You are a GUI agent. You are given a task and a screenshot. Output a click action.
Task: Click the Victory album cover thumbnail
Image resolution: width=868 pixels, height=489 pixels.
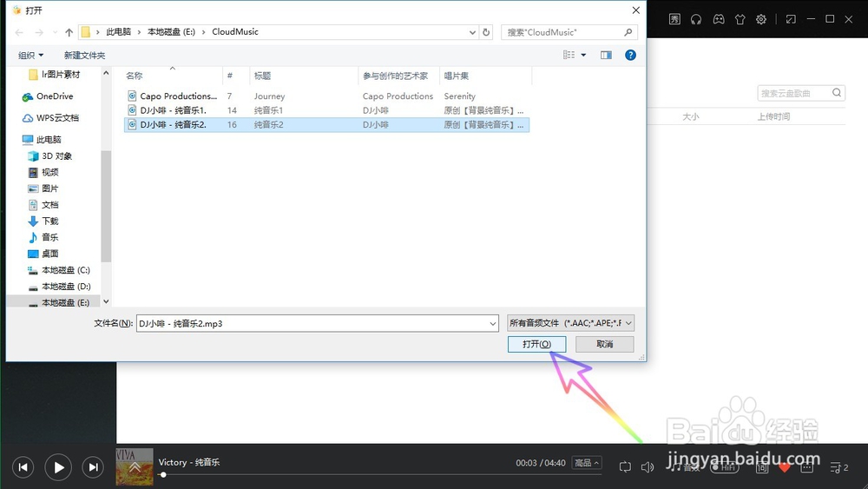(x=135, y=466)
